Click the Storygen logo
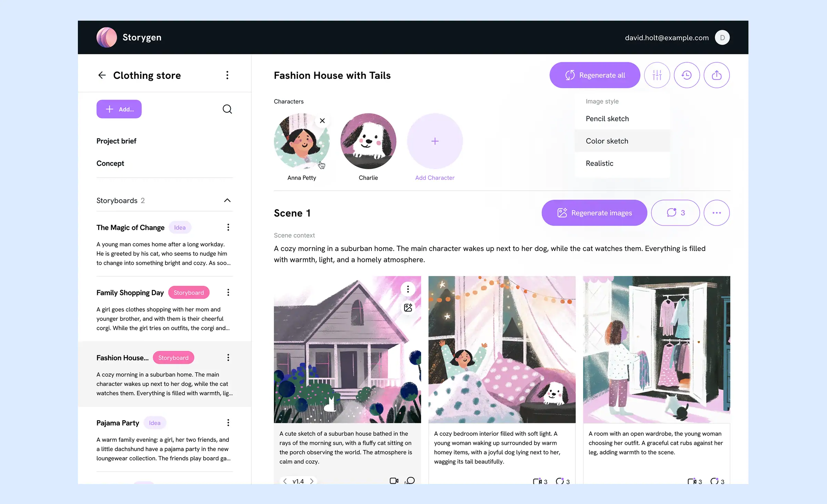 tap(106, 37)
